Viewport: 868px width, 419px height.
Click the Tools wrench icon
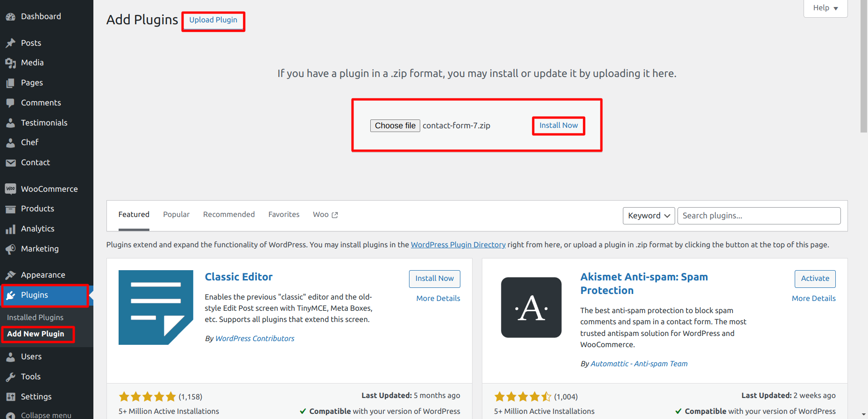[x=10, y=377]
